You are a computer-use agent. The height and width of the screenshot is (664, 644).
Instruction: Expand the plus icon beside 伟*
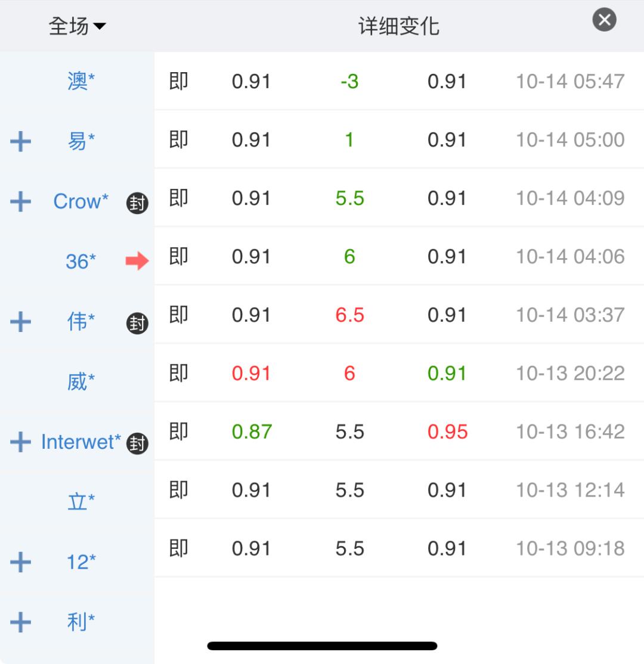pyautogui.click(x=21, y=322)
